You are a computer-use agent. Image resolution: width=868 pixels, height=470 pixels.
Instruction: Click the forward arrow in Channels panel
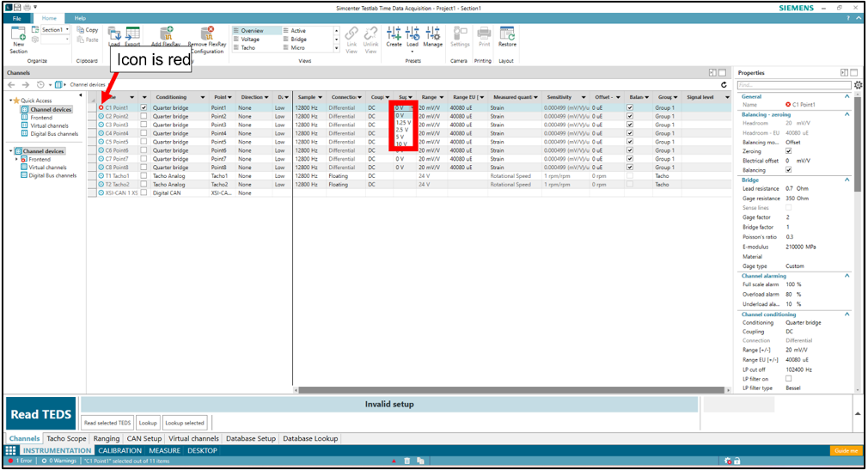click(x=26, y=85)
